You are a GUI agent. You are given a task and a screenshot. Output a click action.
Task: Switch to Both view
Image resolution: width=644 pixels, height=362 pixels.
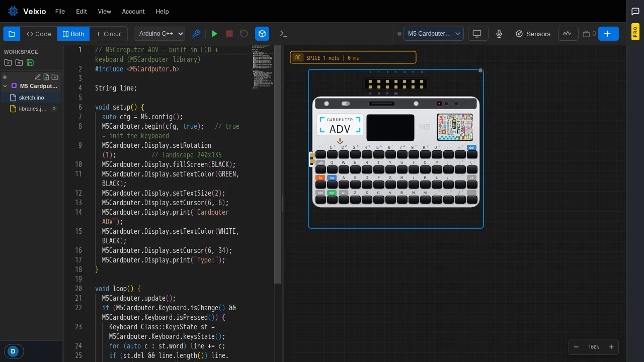tap(73, 34)
